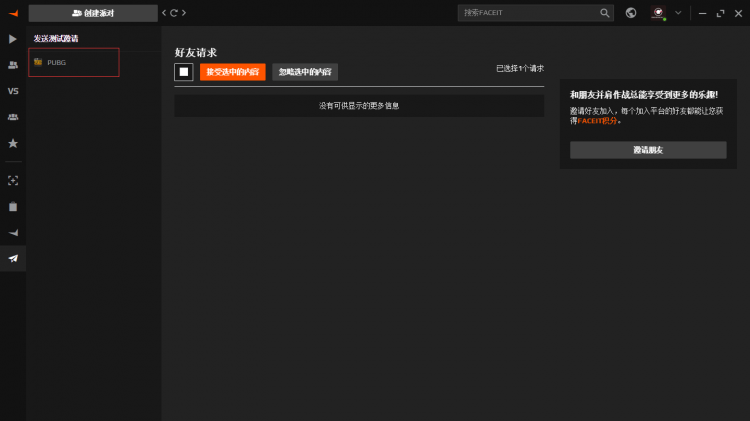Screen dimensions: 750x421
Task: Refresh the page with reload icon
Action: coord(174,13)
